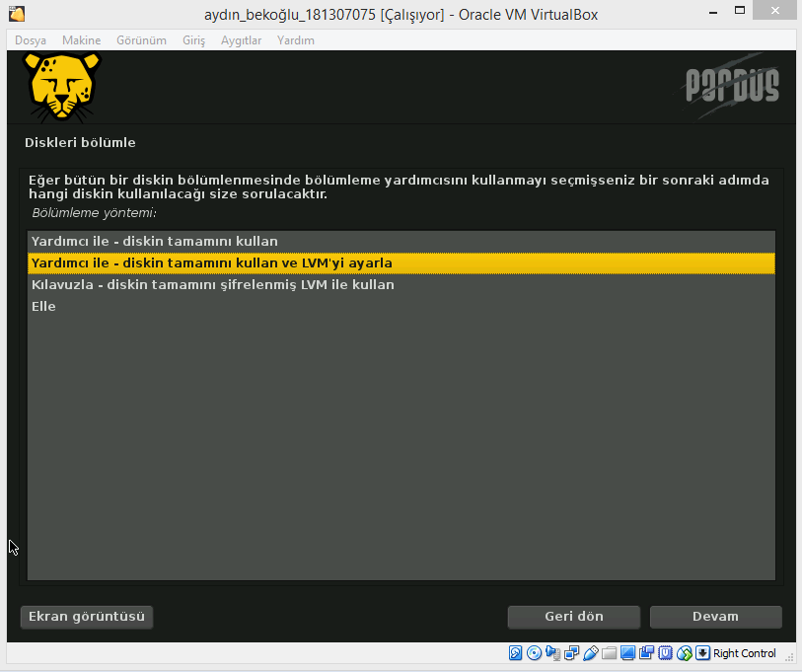Open the Makine menu
This screenshot has width=802, height=672.
[x=81, y=40]
